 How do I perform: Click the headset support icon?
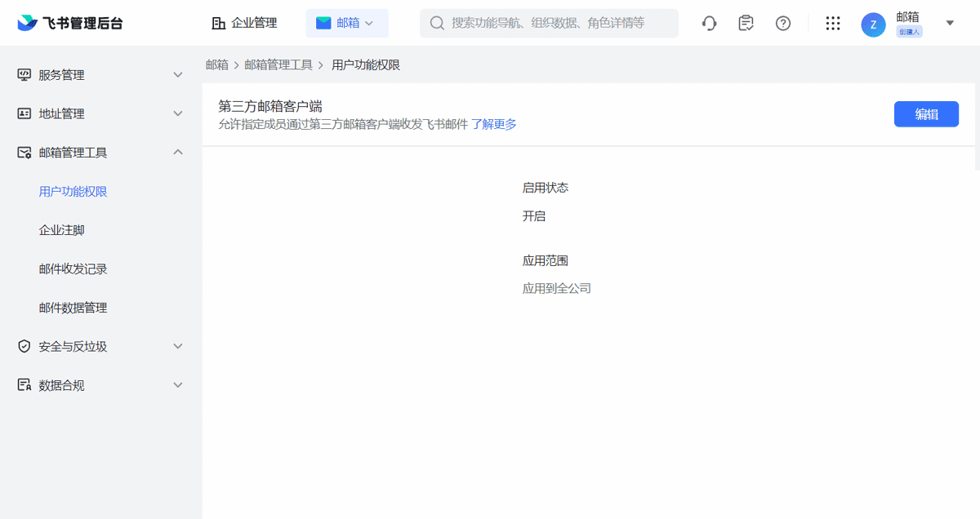(709, 23)
